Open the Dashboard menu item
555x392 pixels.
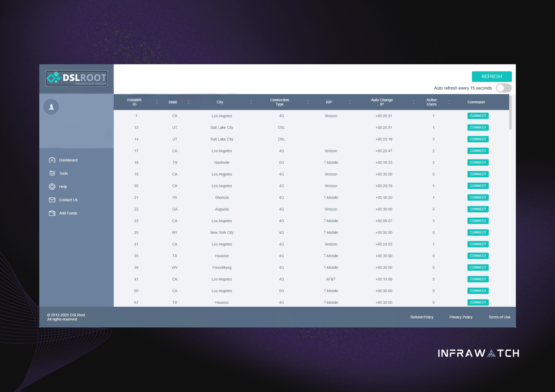(x=68, y=160)
